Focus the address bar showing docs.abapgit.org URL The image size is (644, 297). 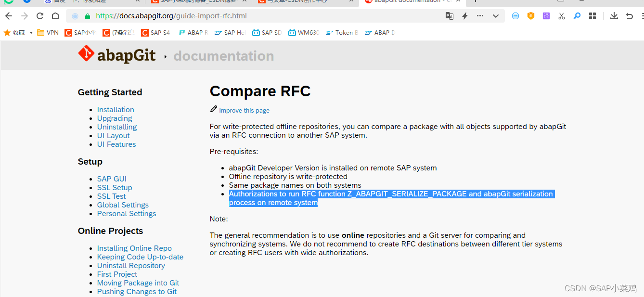click(171, 16)
